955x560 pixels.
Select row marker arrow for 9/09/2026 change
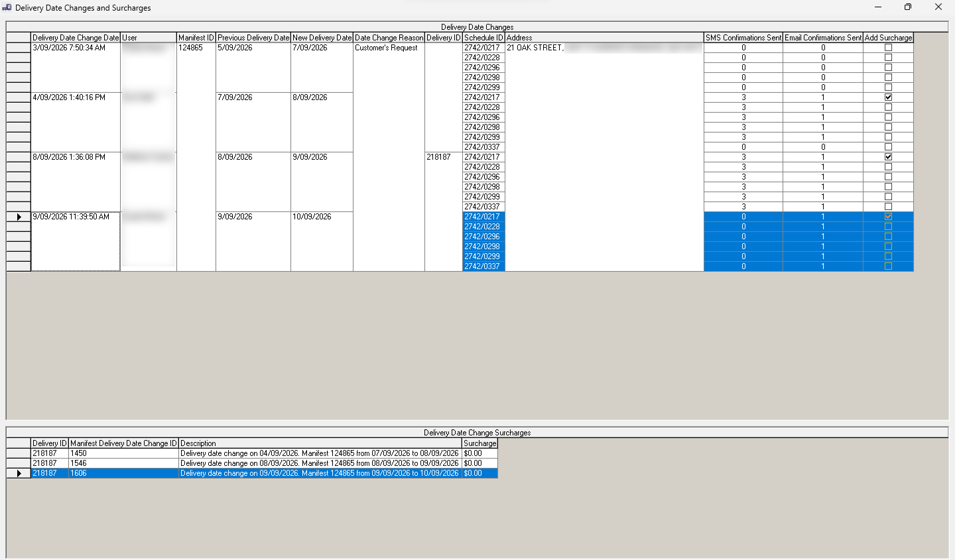(19, 217)
